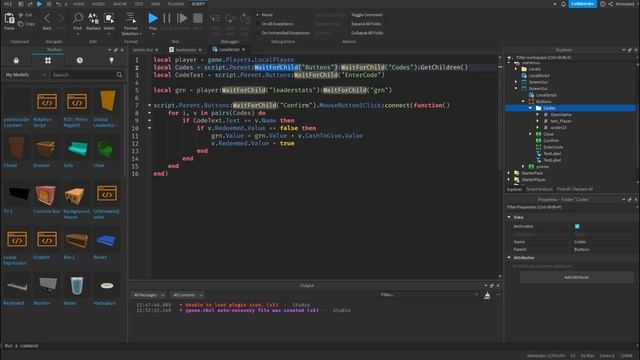The height and width of the screenshot is (360, 640).
Task: Click the blue Collaborate button
Action: click(x=582, y=4)
